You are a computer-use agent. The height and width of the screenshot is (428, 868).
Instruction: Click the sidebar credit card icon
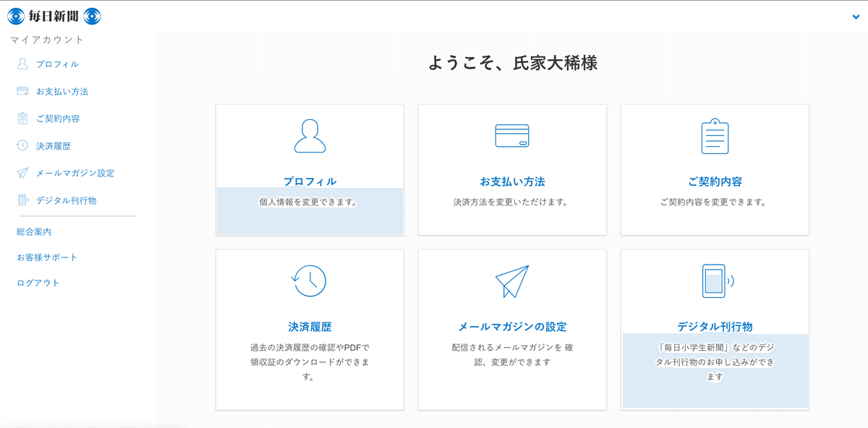[22, 91]
